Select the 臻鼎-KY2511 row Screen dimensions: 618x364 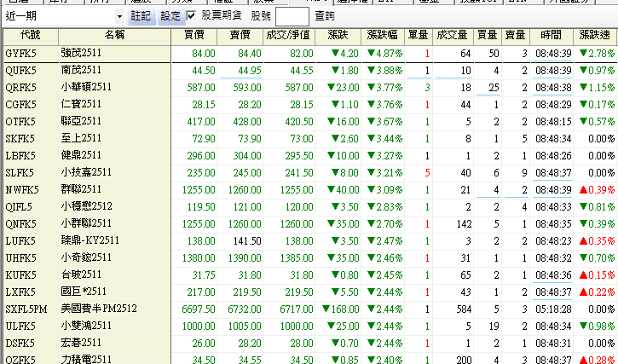coord(91,241)
